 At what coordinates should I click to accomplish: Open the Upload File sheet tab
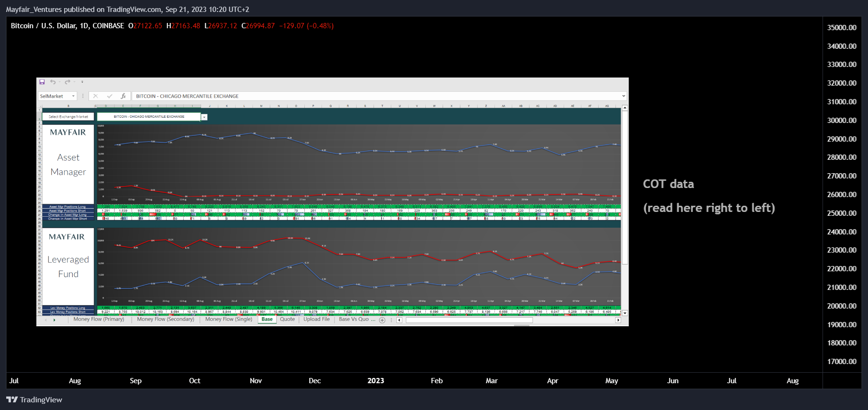316,319
